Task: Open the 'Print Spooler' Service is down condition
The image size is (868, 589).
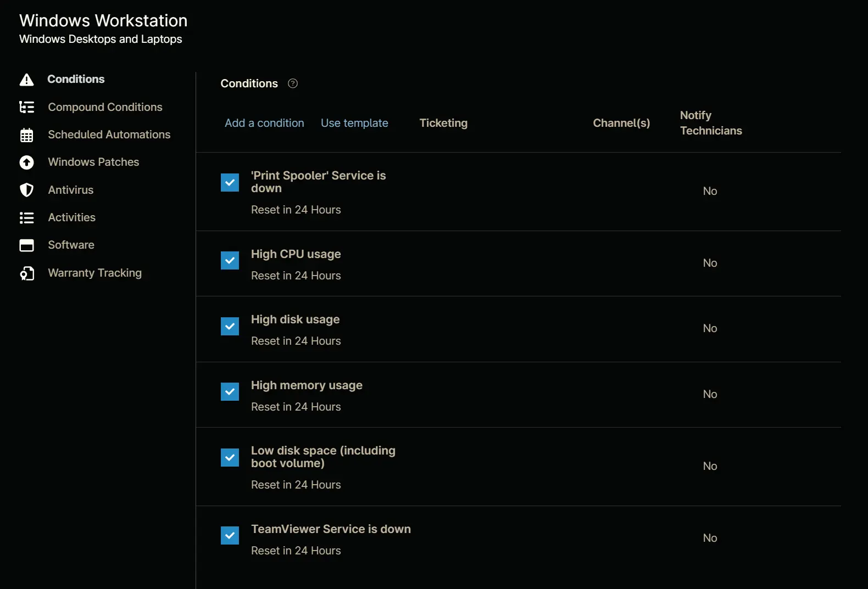Action: [x=319, y=182]
